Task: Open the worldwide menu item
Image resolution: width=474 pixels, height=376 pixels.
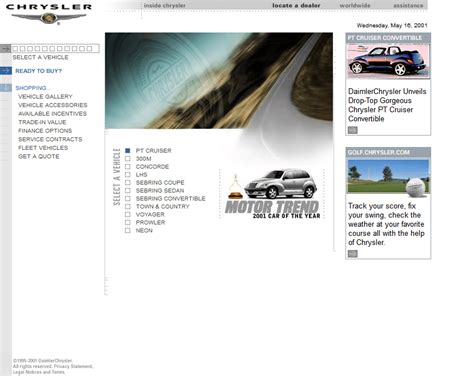Action: 355,6
